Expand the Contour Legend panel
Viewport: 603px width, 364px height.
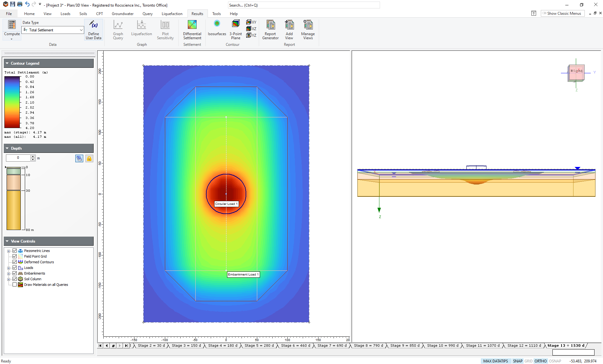pos(7,63)
